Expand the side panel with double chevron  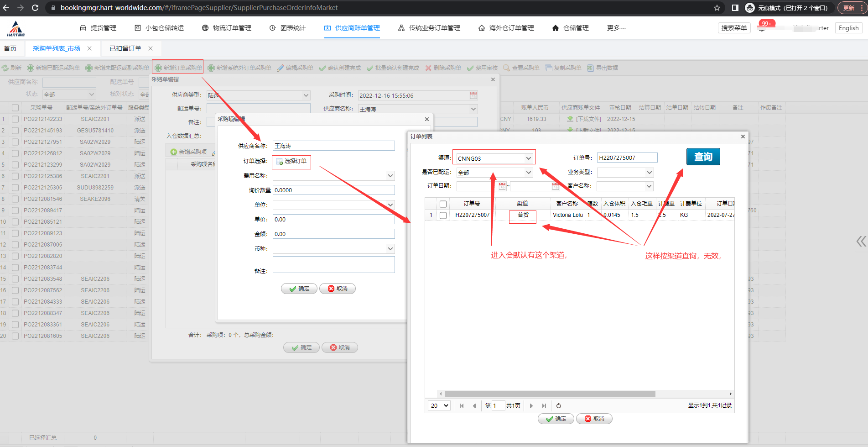[861, 241]
